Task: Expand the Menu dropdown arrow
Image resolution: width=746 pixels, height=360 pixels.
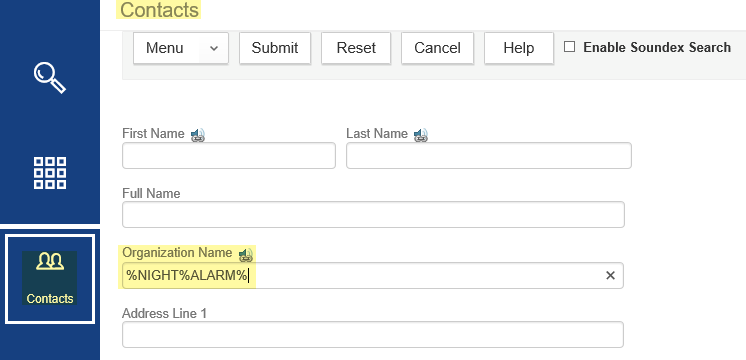Action: coord(214,48)
